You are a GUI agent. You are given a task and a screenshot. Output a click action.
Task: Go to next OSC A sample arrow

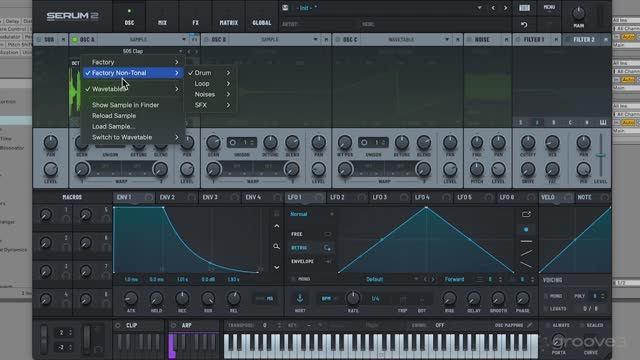[x=196, y=51]
